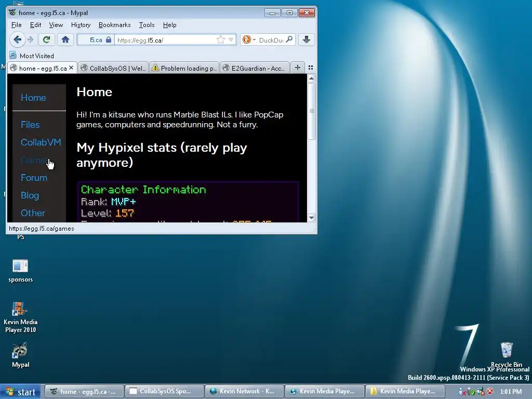Close the home - egg.l5.ca tab

tap(71, 68)
